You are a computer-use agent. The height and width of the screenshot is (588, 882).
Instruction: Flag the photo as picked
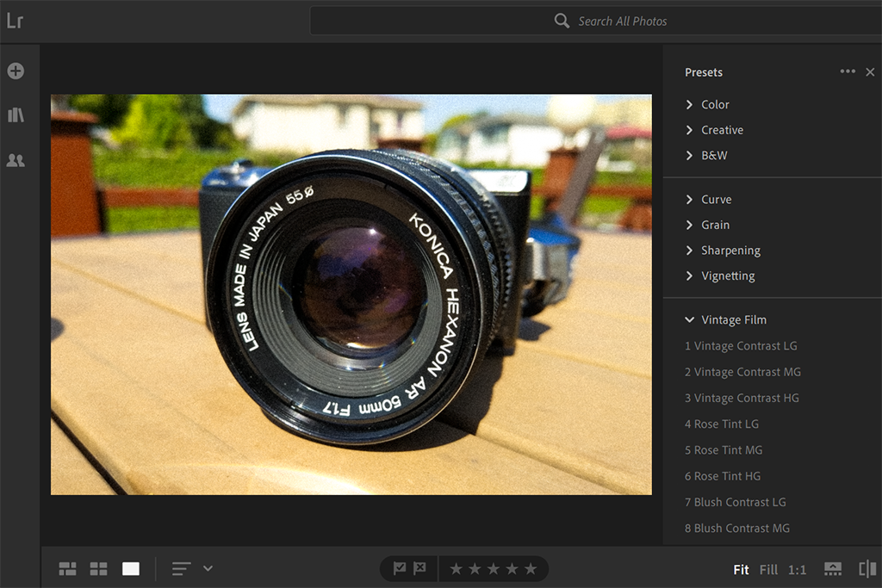click(x=400, y=568)
